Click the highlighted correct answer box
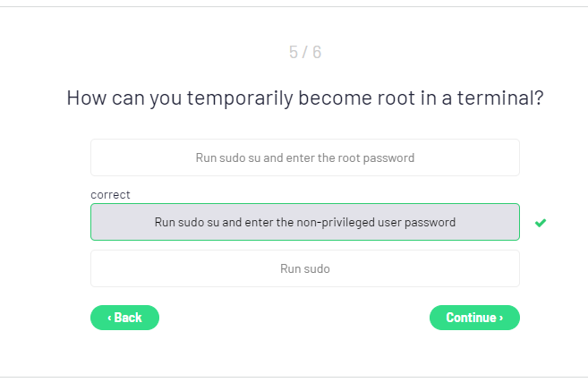 pos(304,222)
